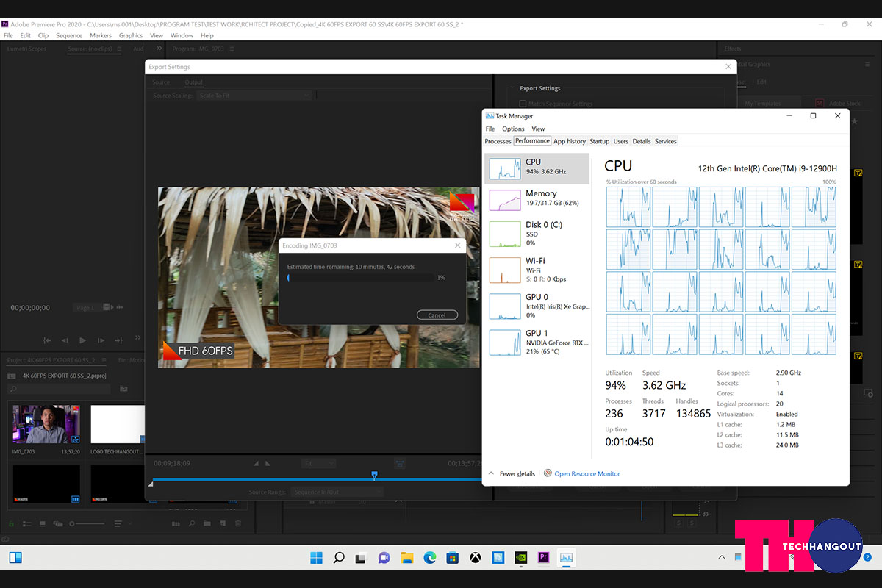Image resolution: width=882 pixels, height=588 pixels.
Task: Switch to the Source tab in Export Settings
Action: click(x=161, y=82)
